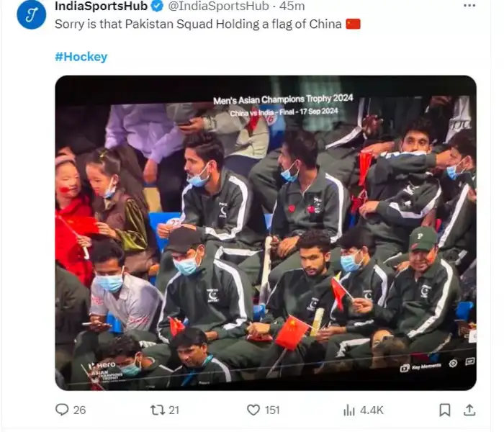Open the 45m timestamp link
Viewport: 504px width, 432px height.
pos(292,6)
